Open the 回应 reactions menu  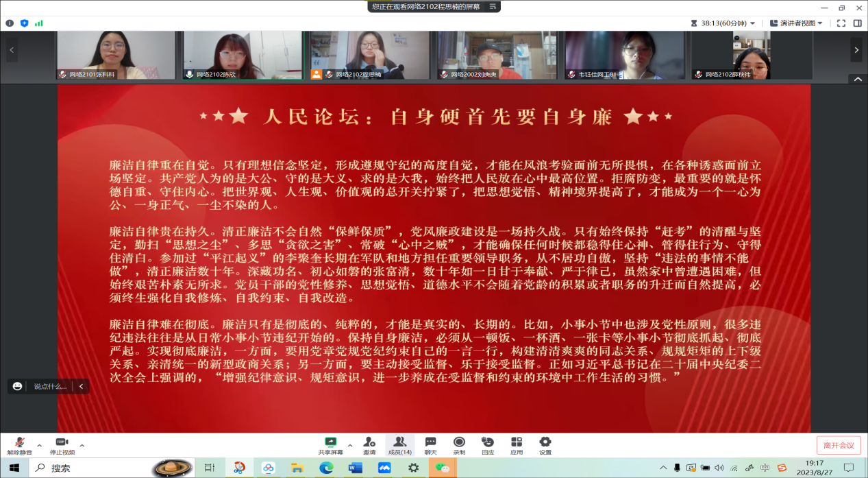click(488, 446)
